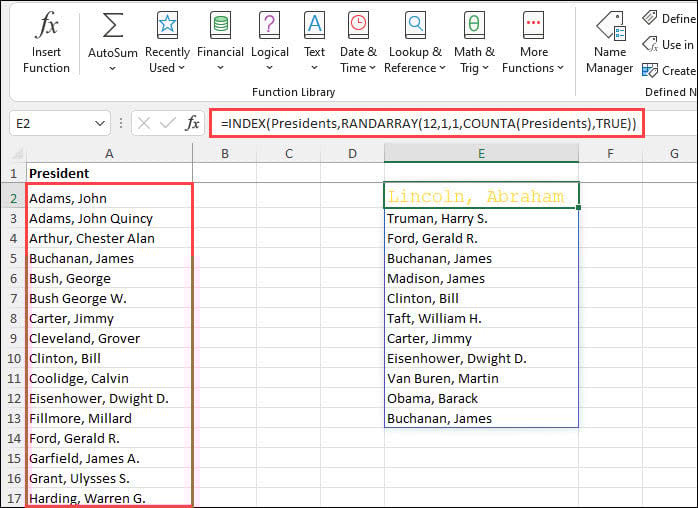Confirm formula entry with the checkmark icon

tap(168, 123)
